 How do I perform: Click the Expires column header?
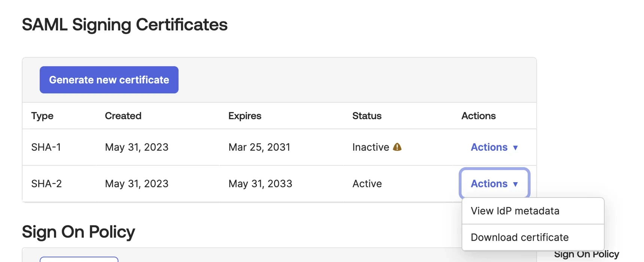pyautogui.click(x=244, y=116)
